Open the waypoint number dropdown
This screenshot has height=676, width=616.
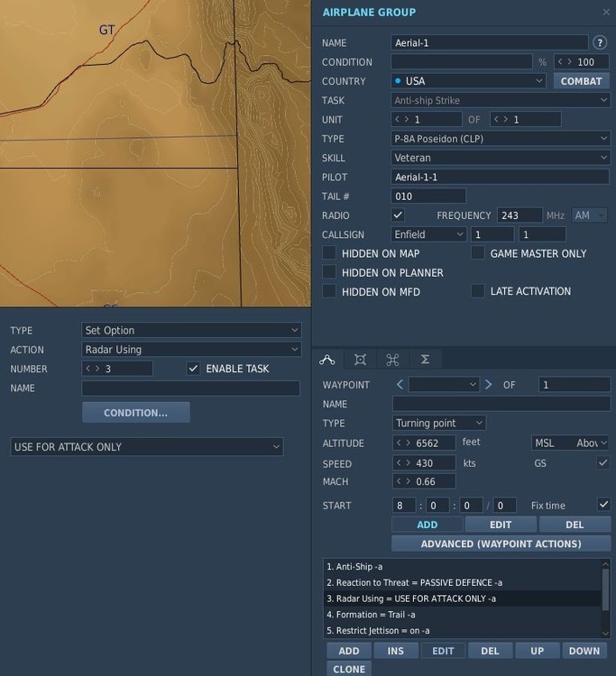[x=444, y=385]
